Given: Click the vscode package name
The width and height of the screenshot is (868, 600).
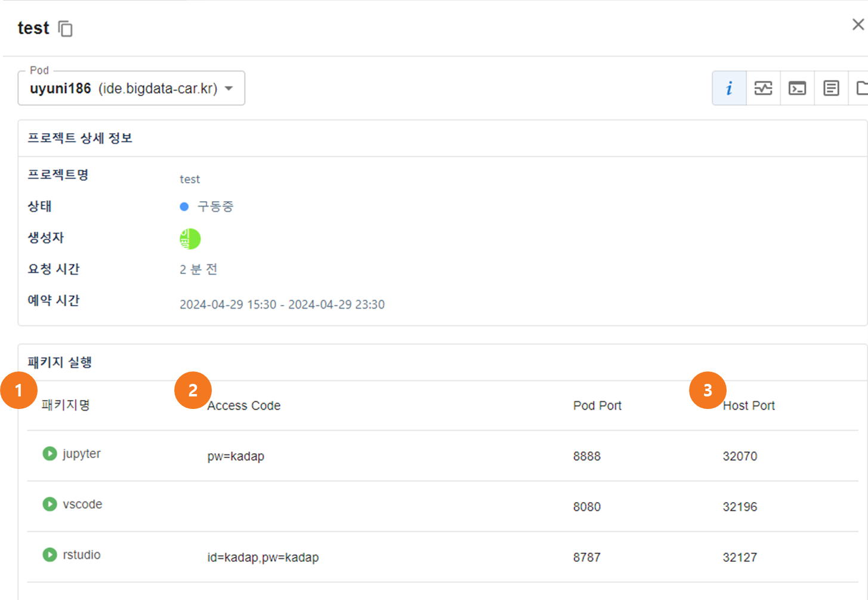Looking at the screenshot, I should (82, 504).
